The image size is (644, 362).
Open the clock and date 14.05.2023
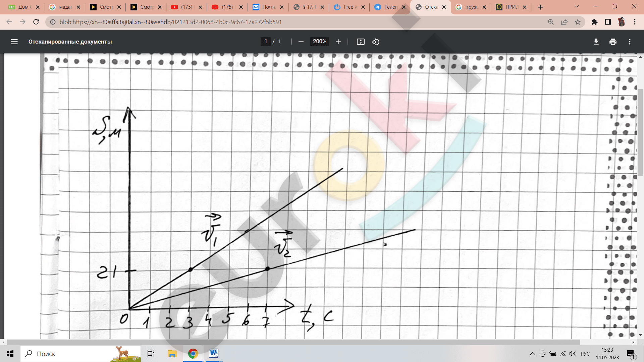coord(607,354)
